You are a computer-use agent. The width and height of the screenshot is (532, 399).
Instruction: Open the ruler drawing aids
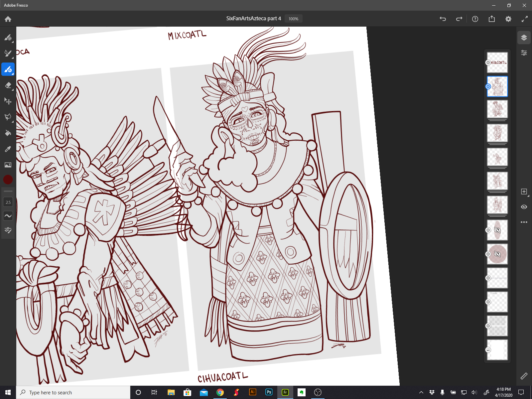524,376
